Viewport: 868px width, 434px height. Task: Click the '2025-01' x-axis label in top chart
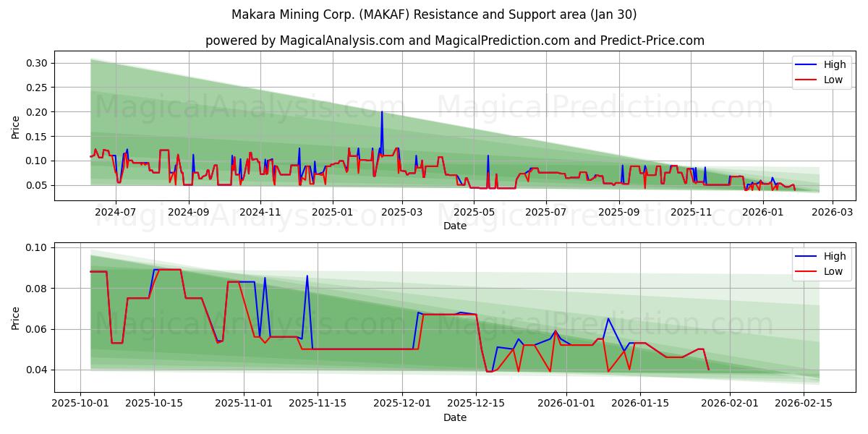[333, 213]
